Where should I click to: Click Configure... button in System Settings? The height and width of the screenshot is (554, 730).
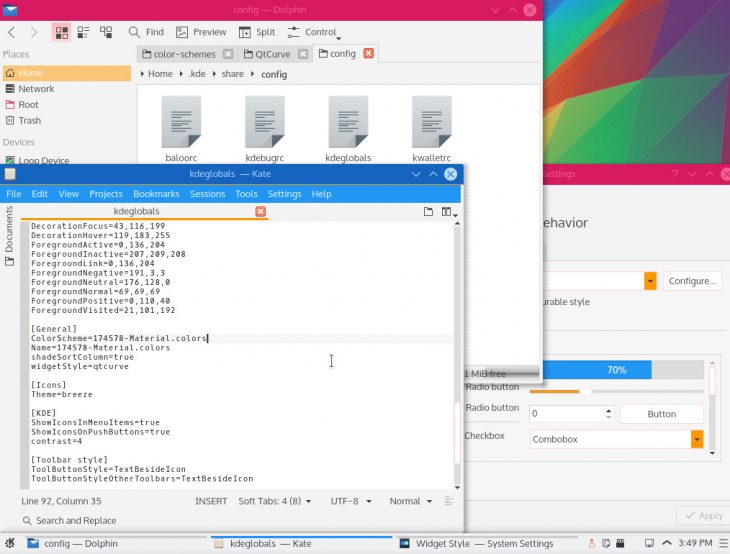tap(692, 281)
